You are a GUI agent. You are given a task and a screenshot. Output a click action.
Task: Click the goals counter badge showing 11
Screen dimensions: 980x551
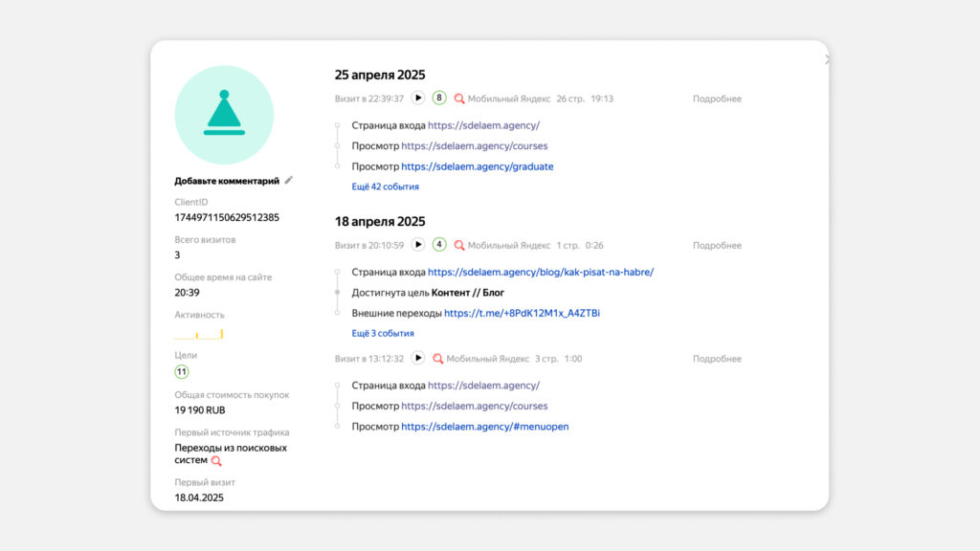181,372
